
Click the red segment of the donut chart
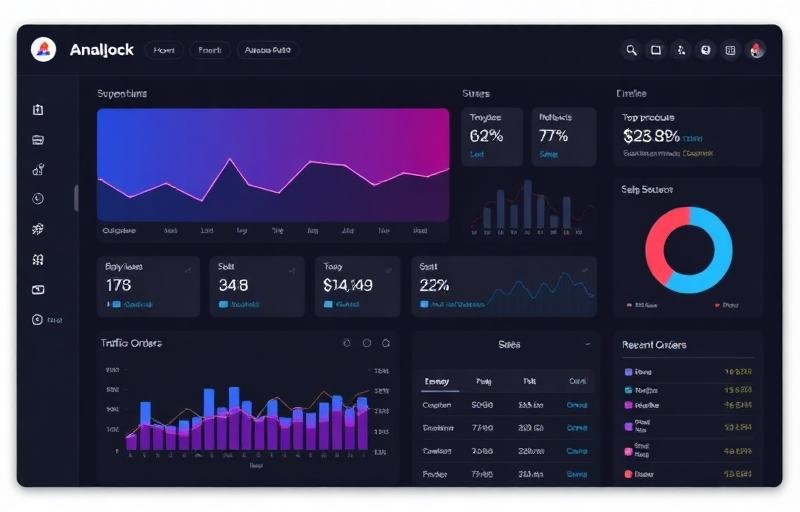(x=658, y=245)
